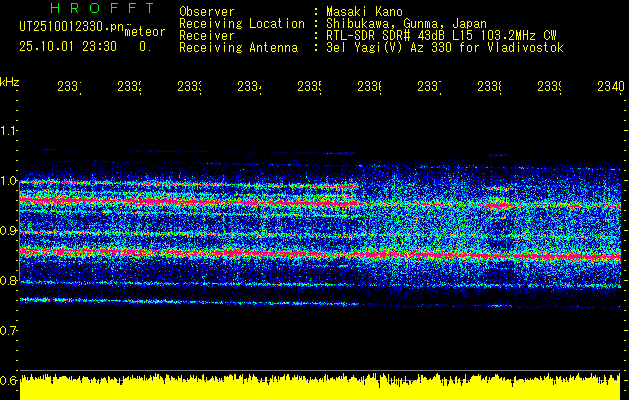Click the 0.9 kHz axis label
Image resolution: width=629 pixels, height=400 pixels.
[x=8, y=231]
